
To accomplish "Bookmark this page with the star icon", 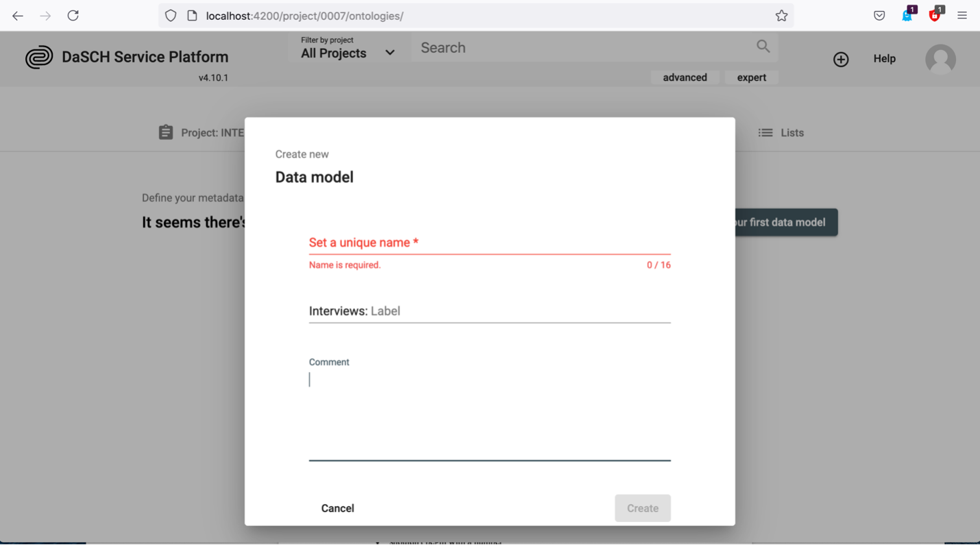I will pos(781,16).
